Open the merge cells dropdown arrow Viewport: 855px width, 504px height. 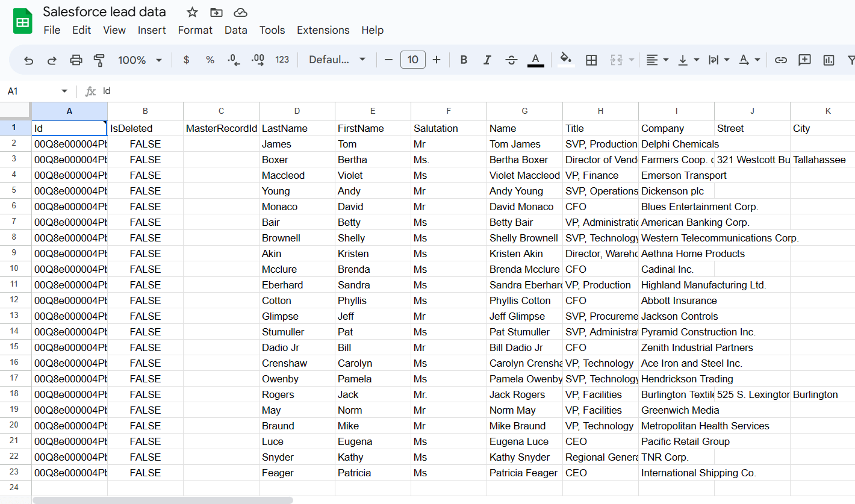pos(631,60)
